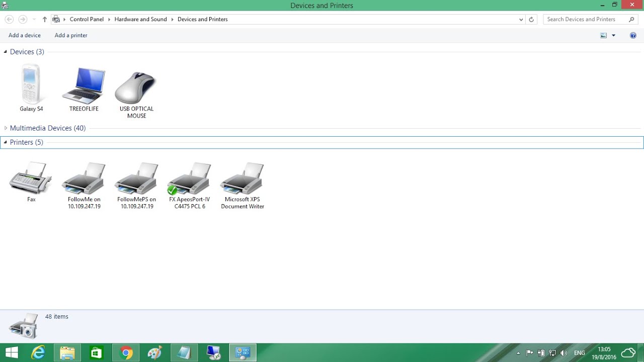Open the window system menu icon
The width and height of the screenshot is (644, 362).
[5, 6]
